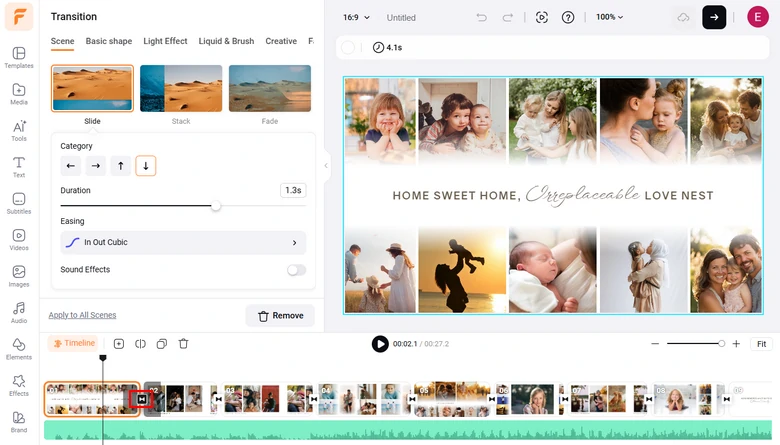Switch to the Light Effect tab

point(165,41)
